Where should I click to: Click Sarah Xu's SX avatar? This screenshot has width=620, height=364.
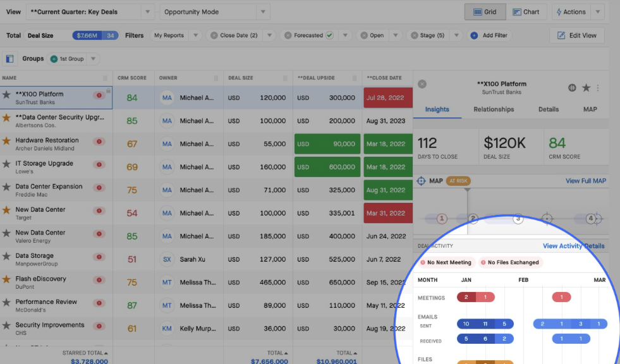(167, 259)
